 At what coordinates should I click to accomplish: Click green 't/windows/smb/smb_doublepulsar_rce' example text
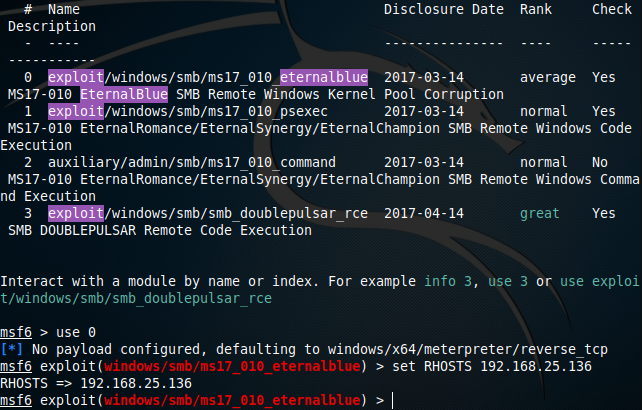click(x=136, y=298)
